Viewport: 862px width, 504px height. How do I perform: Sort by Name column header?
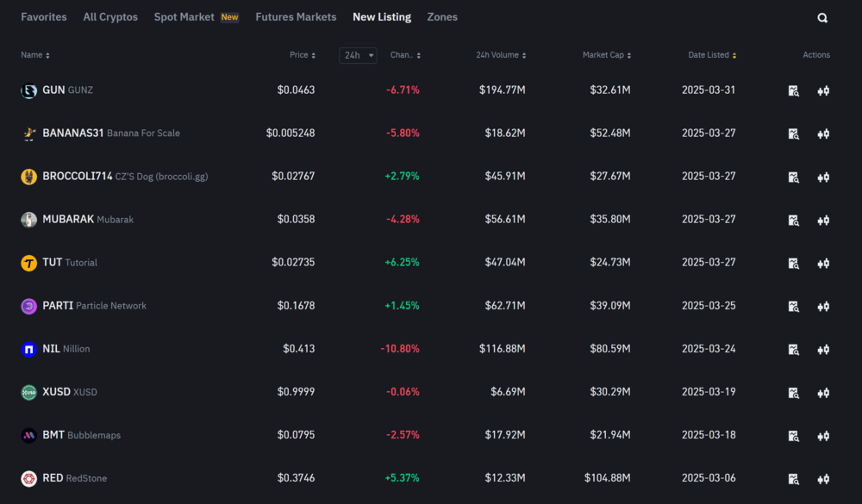pyautogui.click(x=35, y=55)
